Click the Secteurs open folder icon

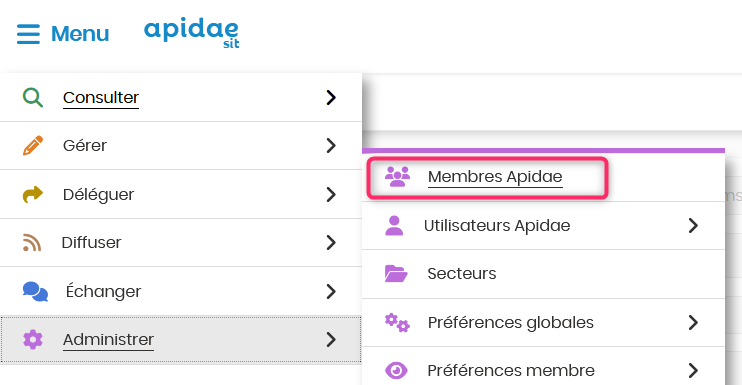click(396, 273)
